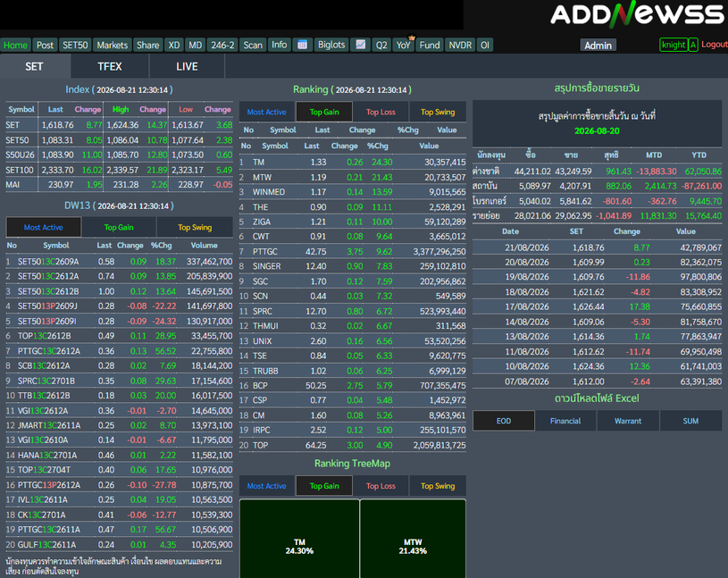Select Ranking TreeMap Top Swing tab

point(438,486)
